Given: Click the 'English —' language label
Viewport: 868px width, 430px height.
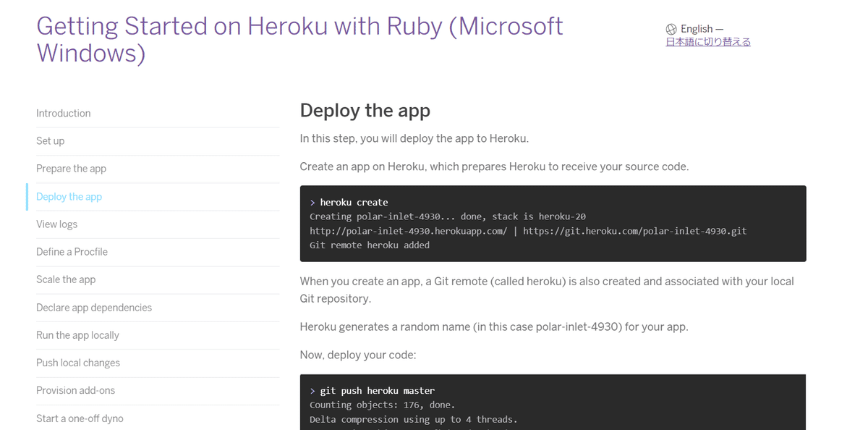Looking at the screenshot, I should (702, 29).
